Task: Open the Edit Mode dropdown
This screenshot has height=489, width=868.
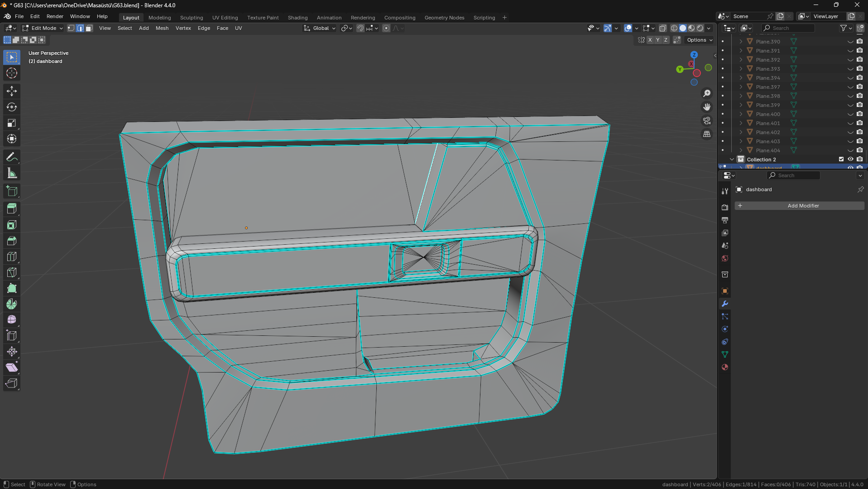Action: click(43, 28)
